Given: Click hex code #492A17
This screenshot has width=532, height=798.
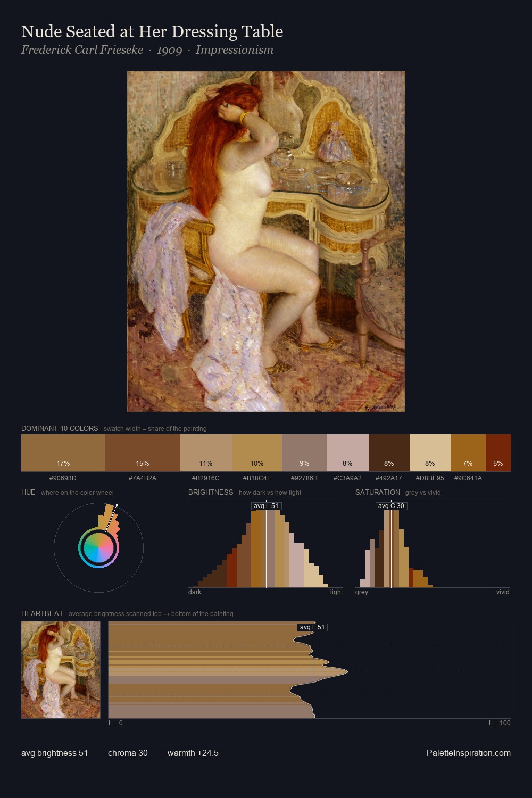Looking at the screenshot, I should pyautogui.click(x=389, y=478).
